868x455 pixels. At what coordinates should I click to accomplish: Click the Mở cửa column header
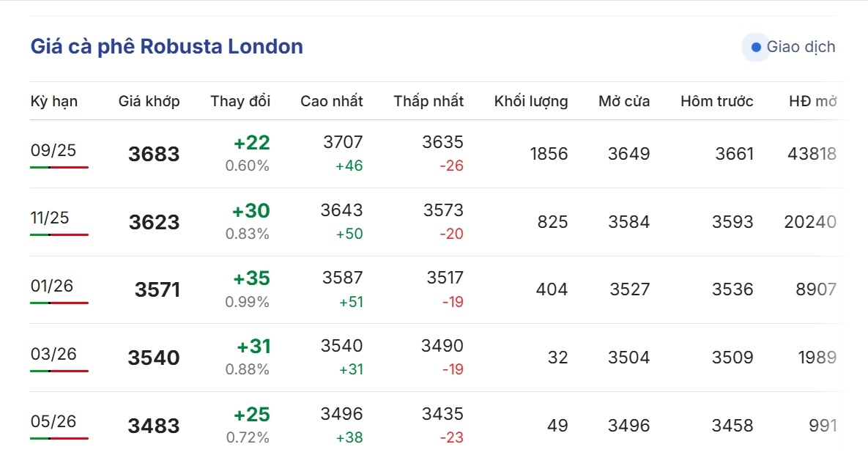pyautogui.click(x=624, y=101)
